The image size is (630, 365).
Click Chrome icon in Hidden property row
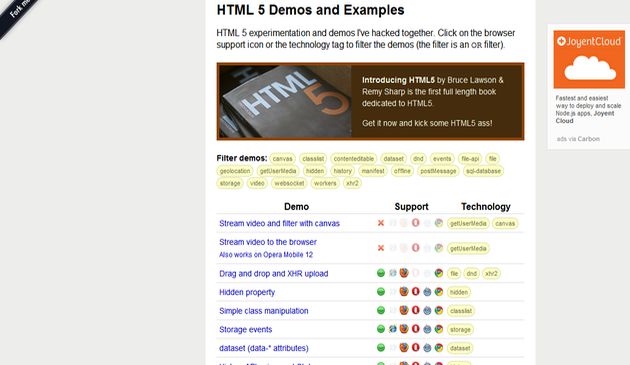(x=439, y=292)
